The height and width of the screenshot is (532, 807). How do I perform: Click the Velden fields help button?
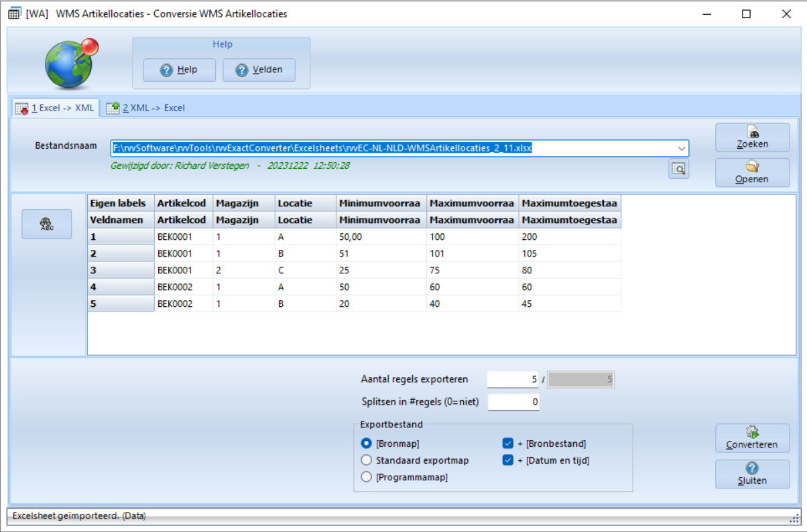tap(259, 70)
